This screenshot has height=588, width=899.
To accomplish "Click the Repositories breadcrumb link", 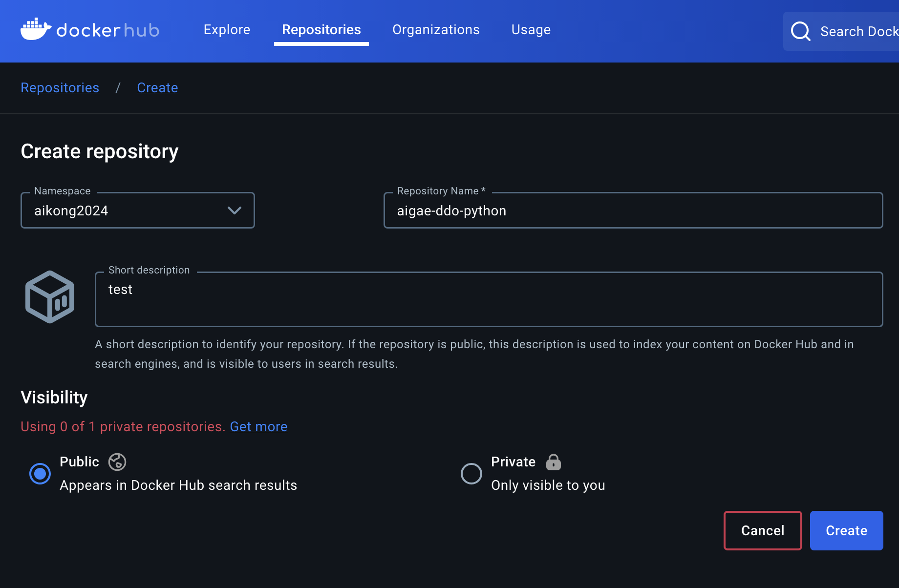I will coord(60,87).
